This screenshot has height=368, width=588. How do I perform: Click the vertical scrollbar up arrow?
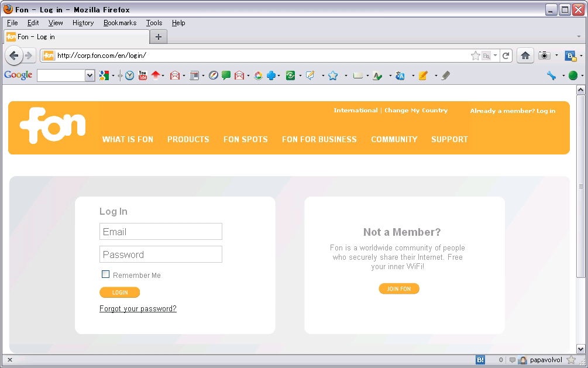[580, 90]
